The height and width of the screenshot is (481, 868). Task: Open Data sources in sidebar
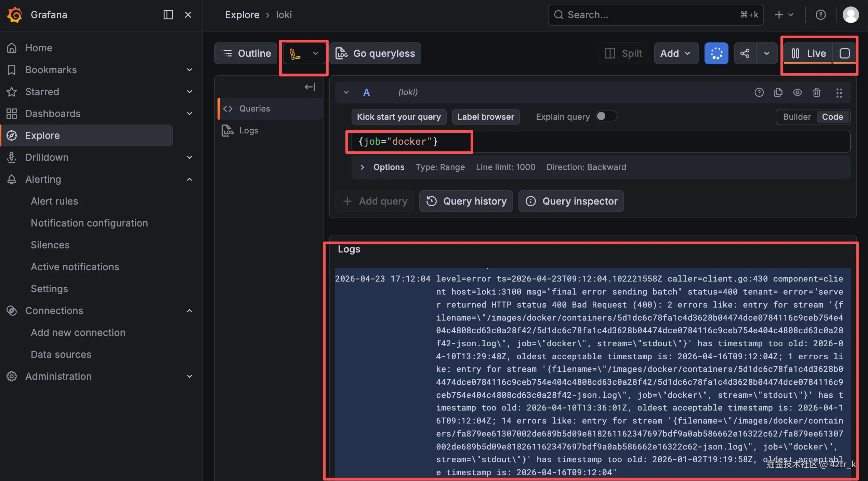[61, 354]
